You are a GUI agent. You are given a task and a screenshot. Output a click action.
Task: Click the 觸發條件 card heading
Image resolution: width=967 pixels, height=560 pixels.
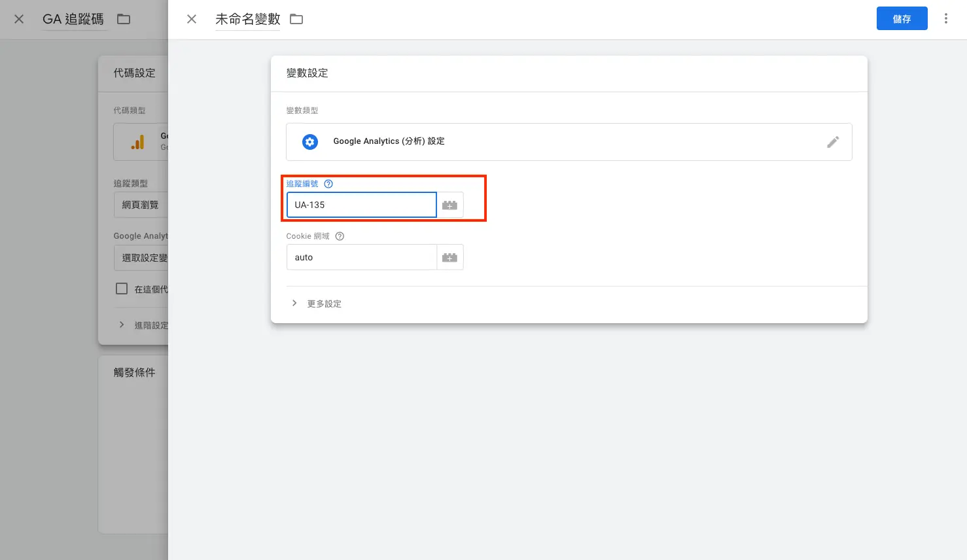(135, 372)
